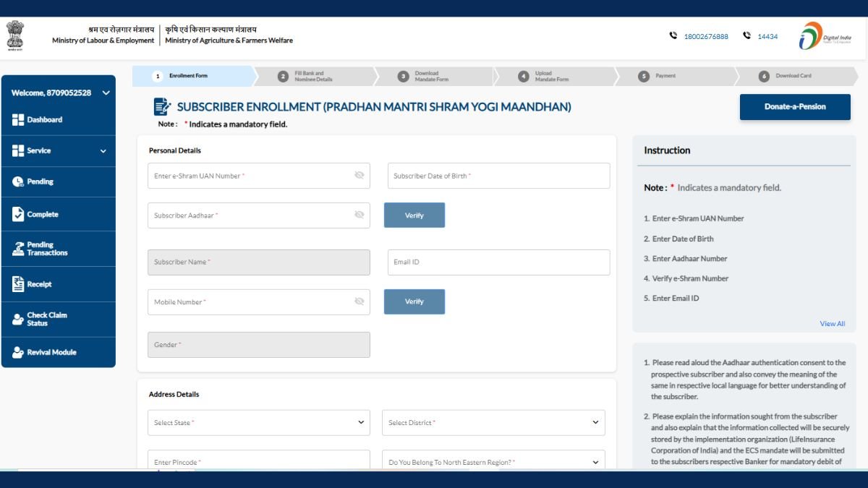The height and width of the screenshot is (488, 868).
Task: Select the Pending clock icon
Action: click(18, 181)
